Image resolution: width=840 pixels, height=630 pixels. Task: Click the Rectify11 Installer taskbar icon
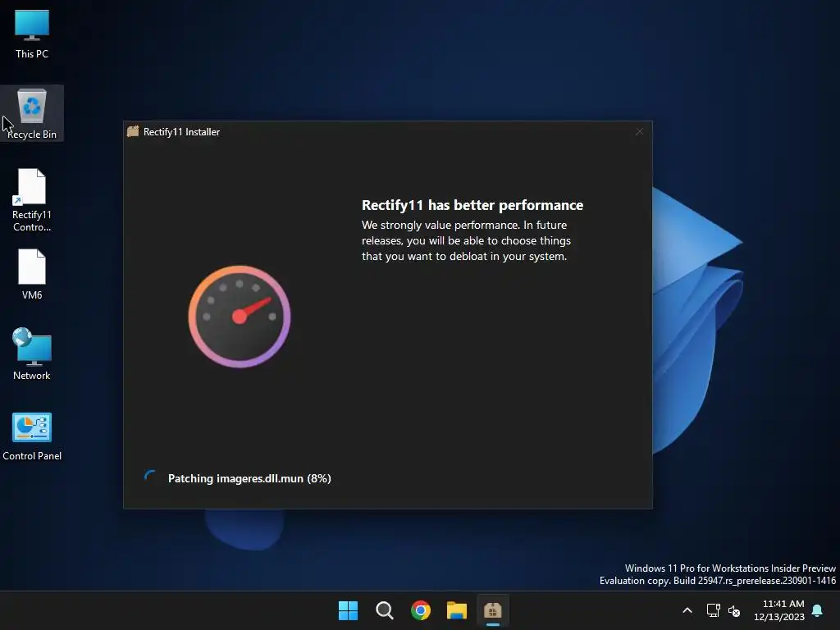click(x=493, y=610)
